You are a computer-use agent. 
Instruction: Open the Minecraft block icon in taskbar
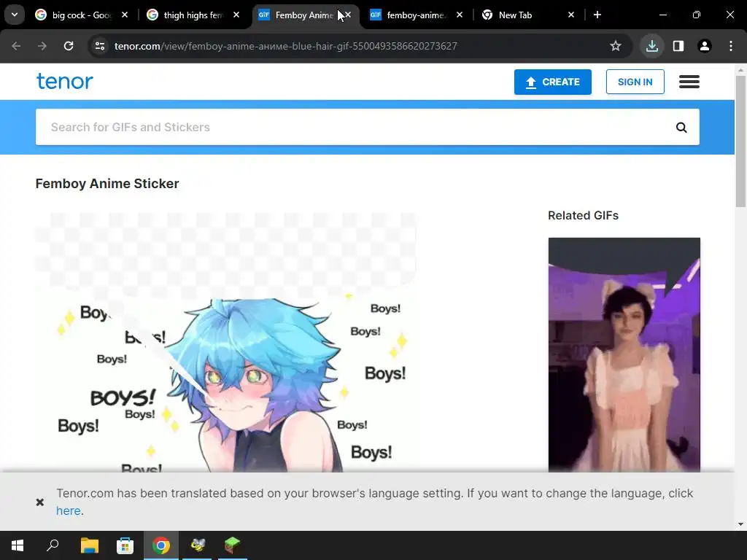coord(233,545)
